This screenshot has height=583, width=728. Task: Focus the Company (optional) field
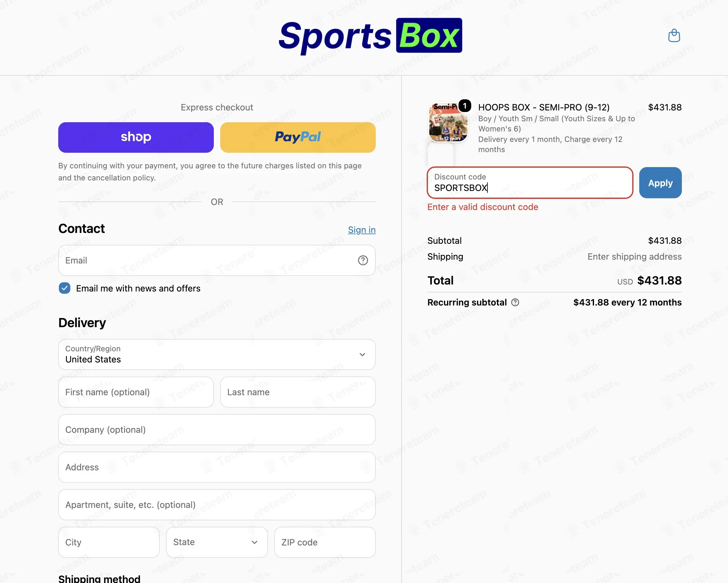(217, 430)
